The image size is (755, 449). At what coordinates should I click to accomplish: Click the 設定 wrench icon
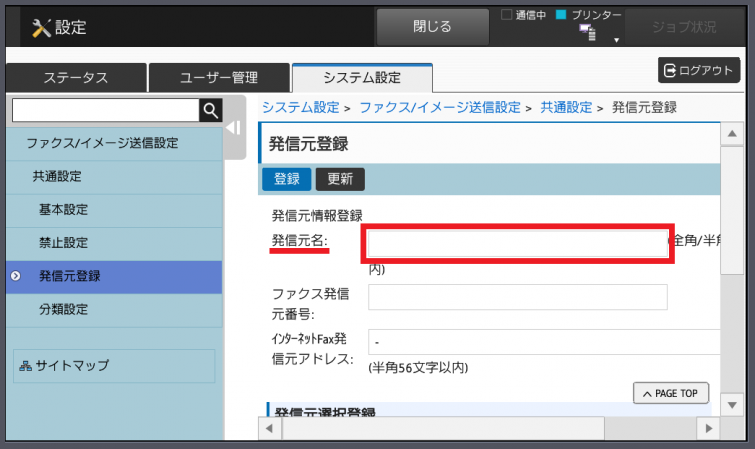click(x=41, y=28)
